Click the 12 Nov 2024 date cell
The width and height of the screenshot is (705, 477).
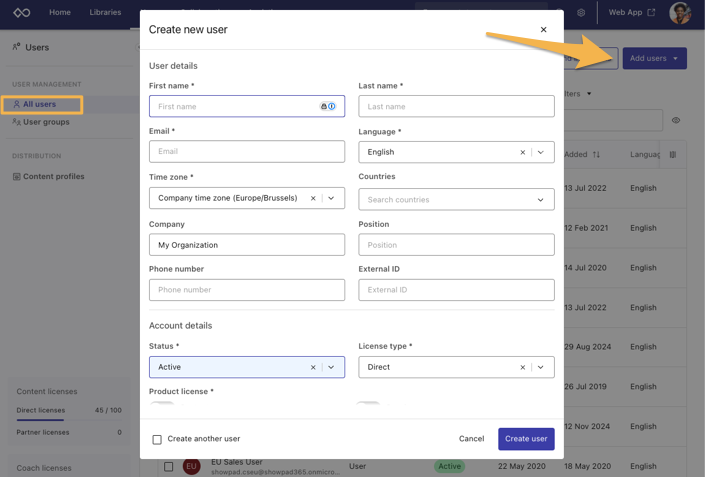pos(587,426)
